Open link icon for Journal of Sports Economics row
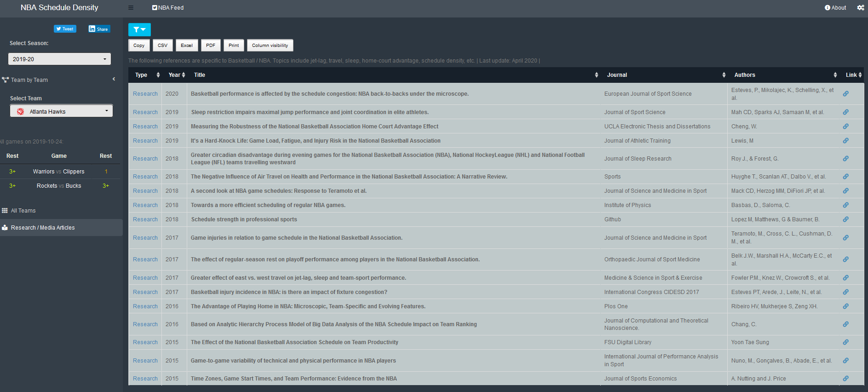Screen dimensions: 868x392 click(845, 379)
